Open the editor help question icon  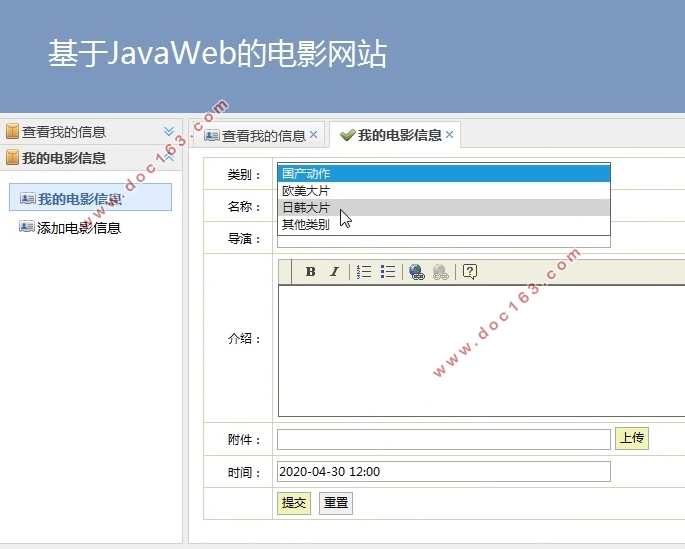coord(470,272)
